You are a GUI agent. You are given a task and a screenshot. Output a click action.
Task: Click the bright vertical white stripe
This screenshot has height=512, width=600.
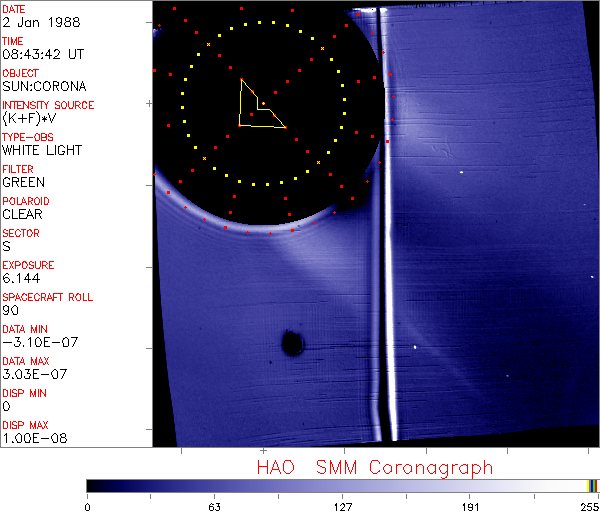391,300
